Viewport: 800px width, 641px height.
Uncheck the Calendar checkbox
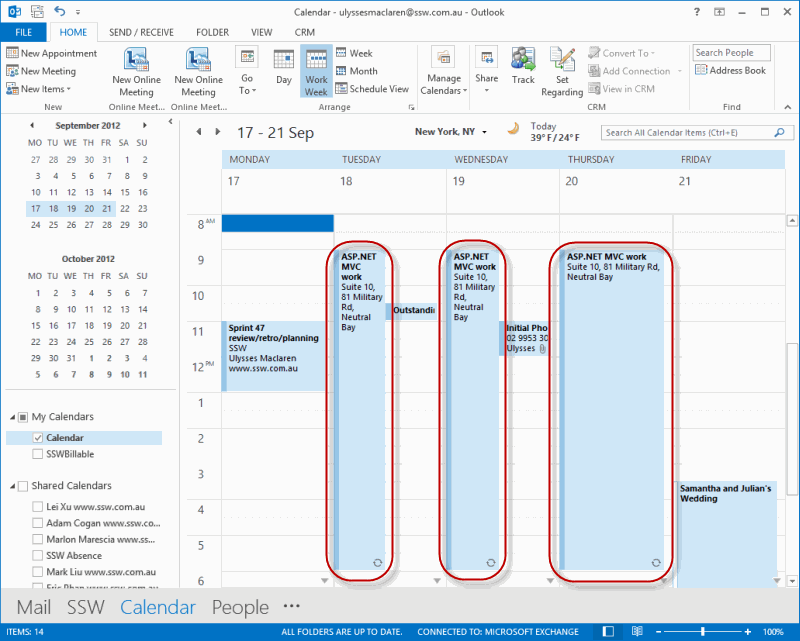[x=38, y=438]
